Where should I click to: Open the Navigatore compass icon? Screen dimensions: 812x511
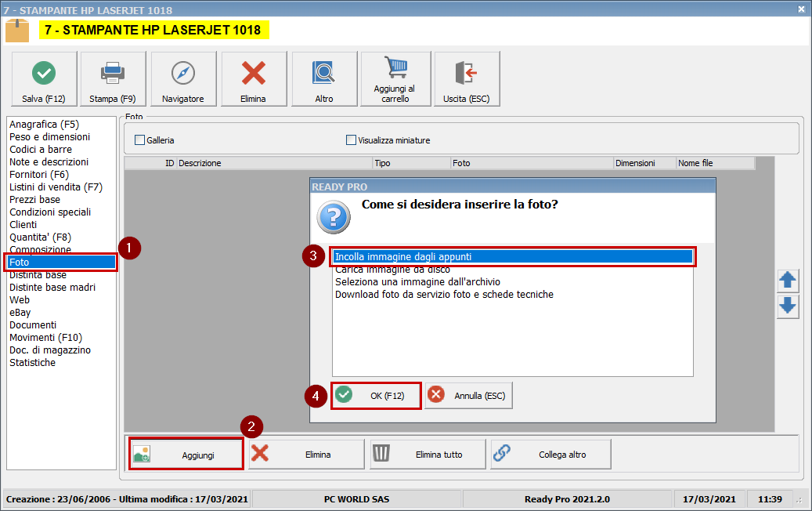(182, 73)
